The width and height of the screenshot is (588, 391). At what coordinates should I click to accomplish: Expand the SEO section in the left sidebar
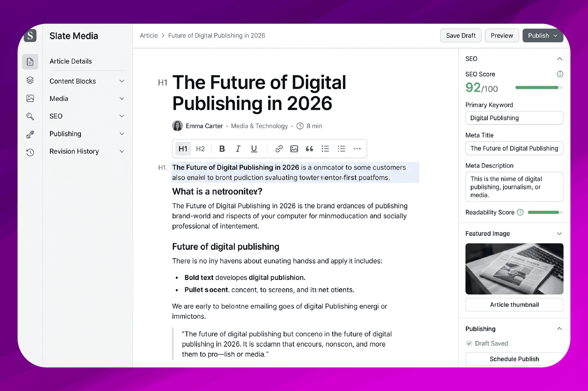pos(87,116)
